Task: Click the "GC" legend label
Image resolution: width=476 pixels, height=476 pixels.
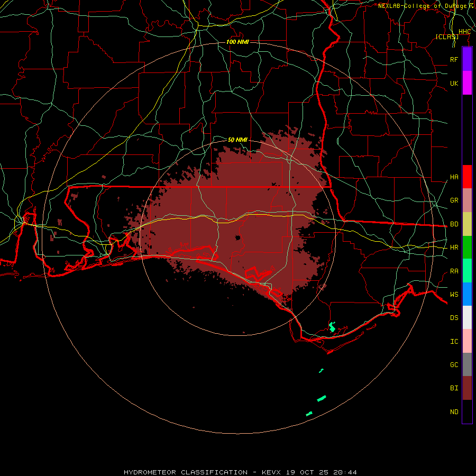Action: click(x=454, y=364)
